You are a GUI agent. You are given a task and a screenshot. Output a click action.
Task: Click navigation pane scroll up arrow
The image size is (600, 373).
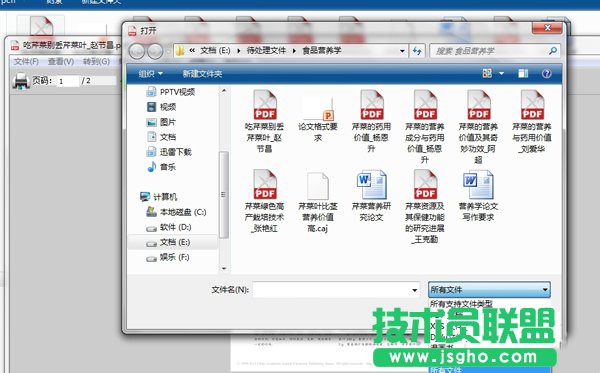coord(224,91)
